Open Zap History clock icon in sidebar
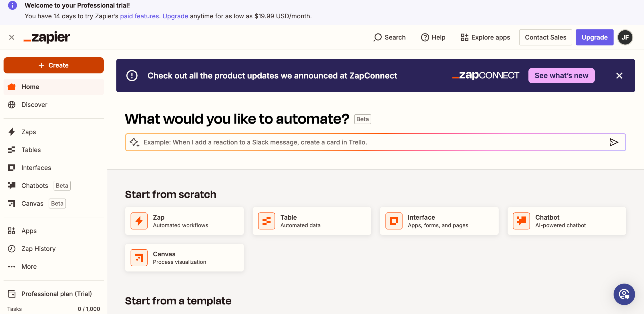 click(12, 249)
